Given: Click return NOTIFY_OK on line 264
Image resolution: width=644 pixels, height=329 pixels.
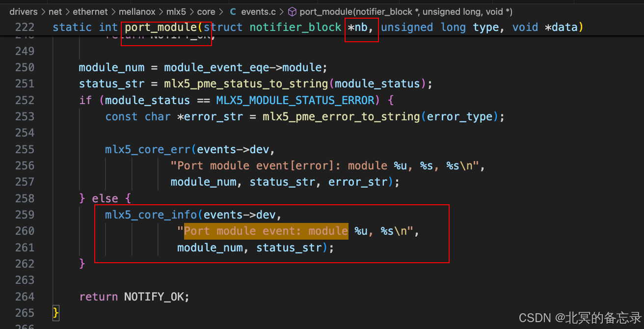Looking at the screenshot, I should point(134,297).
